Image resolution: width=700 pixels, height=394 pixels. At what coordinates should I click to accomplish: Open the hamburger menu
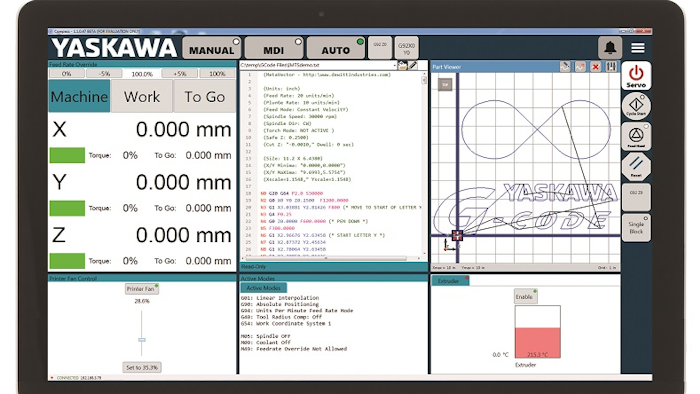(638, 48)
